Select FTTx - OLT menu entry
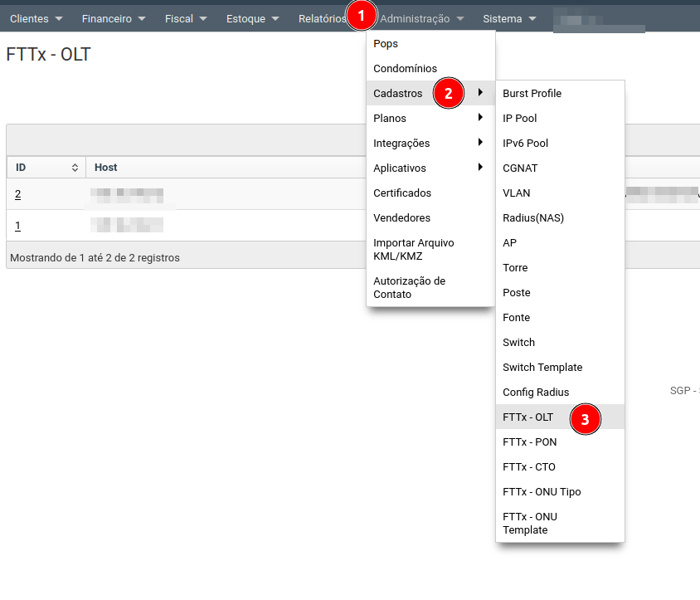This screenshot has width=700, height=600. pos(528,417)
